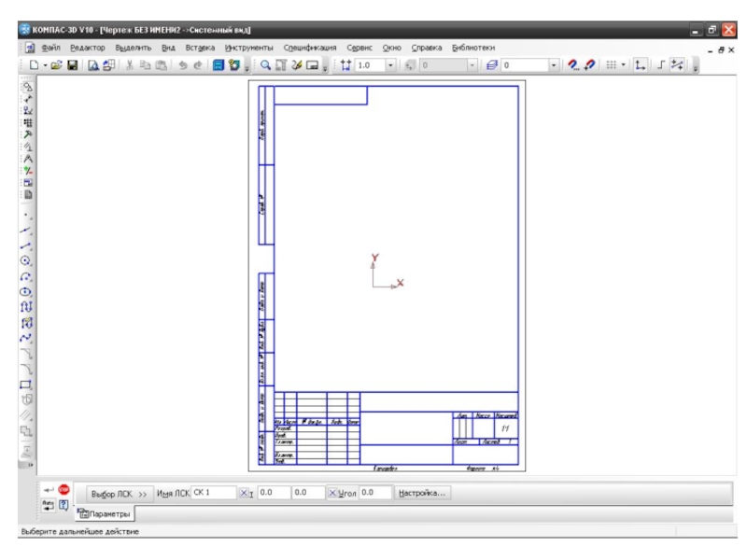The image size is (747, 560).
Task: Toggle the Auto create mode button
Action: 49,505
